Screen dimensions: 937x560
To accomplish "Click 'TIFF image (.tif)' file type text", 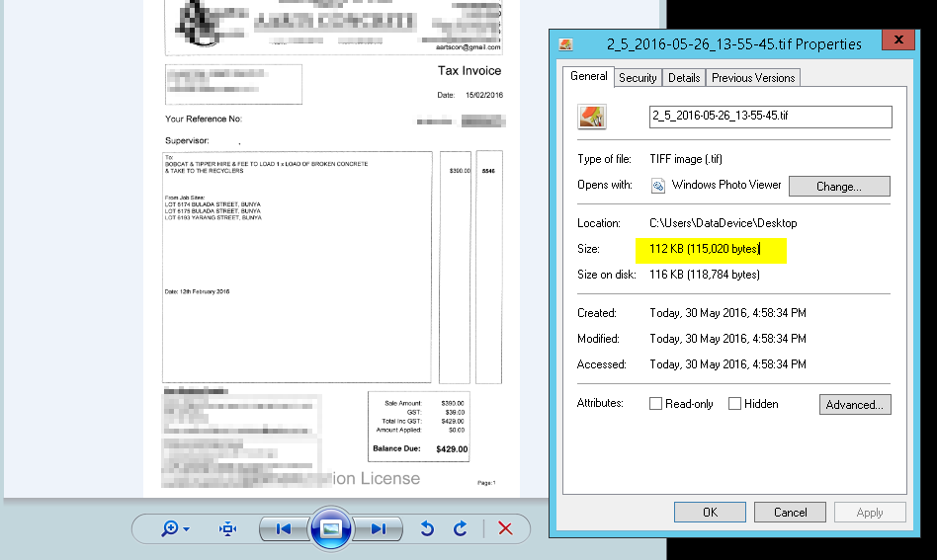I will pos(686,159).
